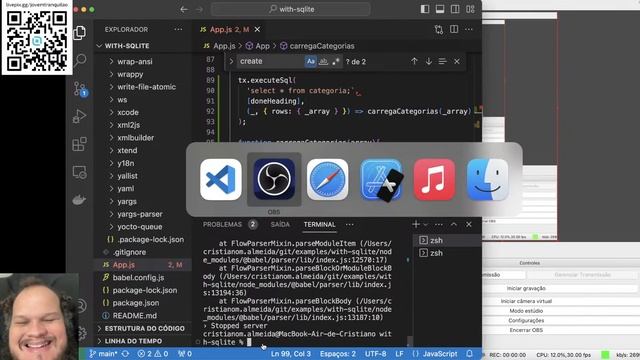Toggle Match Whole Word in find widget

[x=323, y=61]
